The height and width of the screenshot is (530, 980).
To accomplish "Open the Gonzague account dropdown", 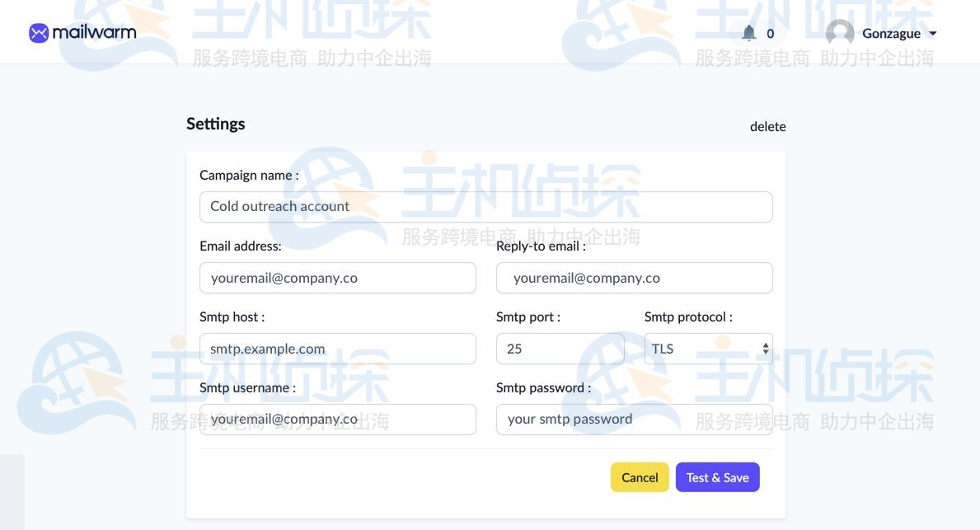I will (932, 34).
